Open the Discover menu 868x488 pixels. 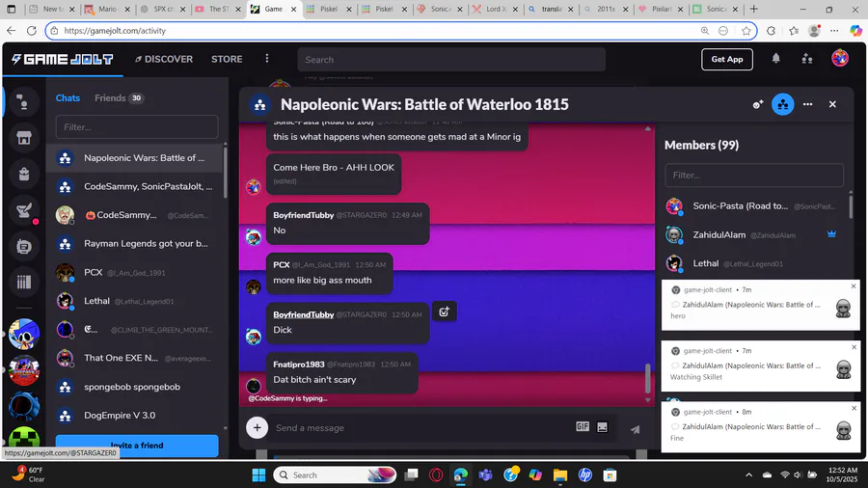[164, 59]
